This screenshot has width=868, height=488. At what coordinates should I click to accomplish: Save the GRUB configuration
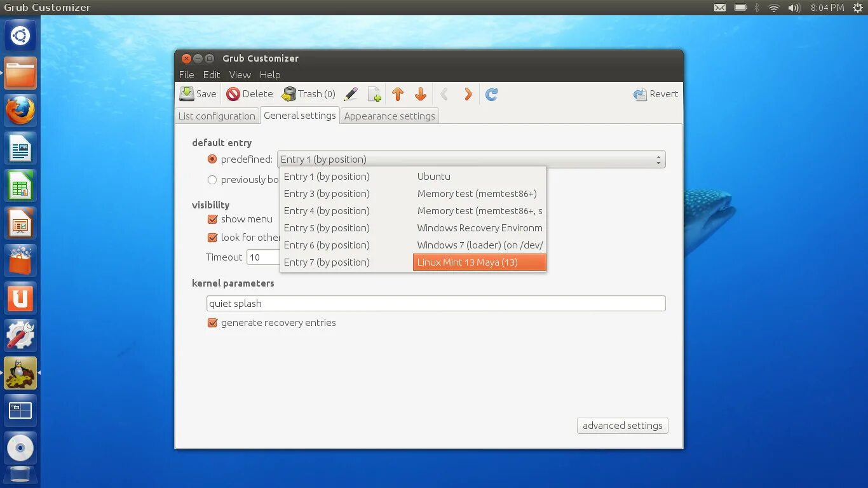tap(198, 94)
